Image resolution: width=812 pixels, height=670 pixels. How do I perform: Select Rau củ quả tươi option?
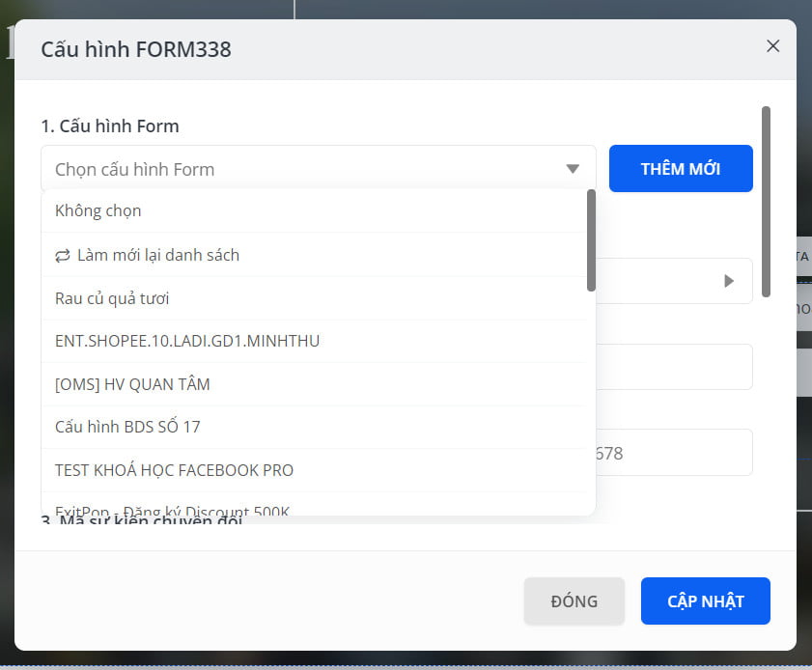314,298
